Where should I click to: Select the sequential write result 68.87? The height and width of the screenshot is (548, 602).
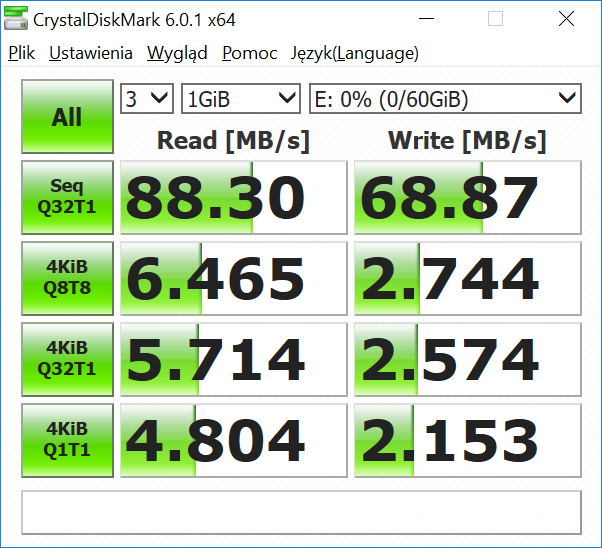(x=467, y=197)
